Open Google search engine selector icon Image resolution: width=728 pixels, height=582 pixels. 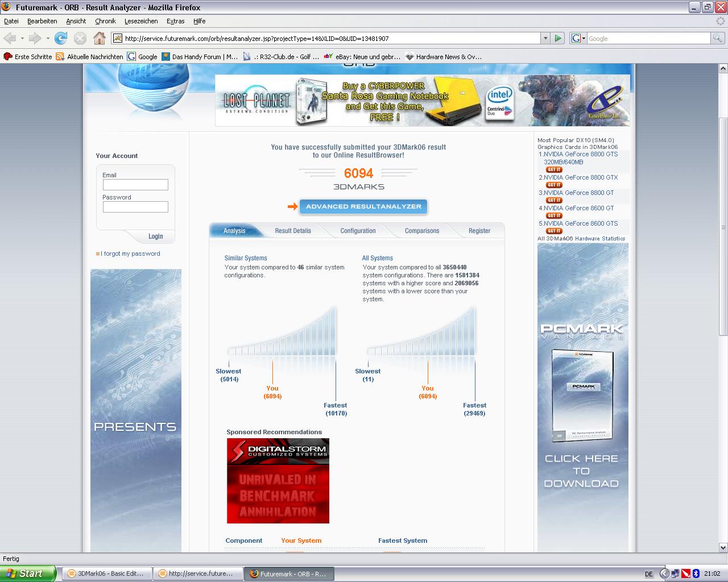click(578, 38)
